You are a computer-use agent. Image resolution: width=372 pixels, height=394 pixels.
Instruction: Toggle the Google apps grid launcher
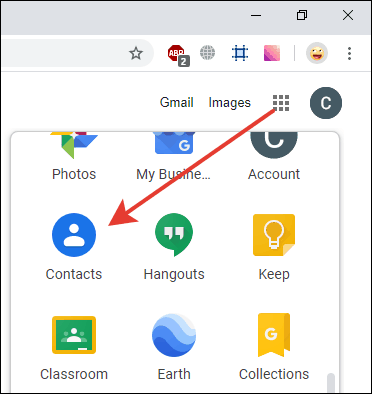pos(281,103)
